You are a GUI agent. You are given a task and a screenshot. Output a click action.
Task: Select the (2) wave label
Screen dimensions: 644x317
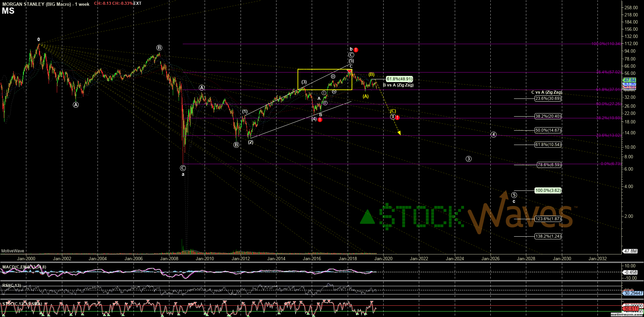[x=250, y=142]
